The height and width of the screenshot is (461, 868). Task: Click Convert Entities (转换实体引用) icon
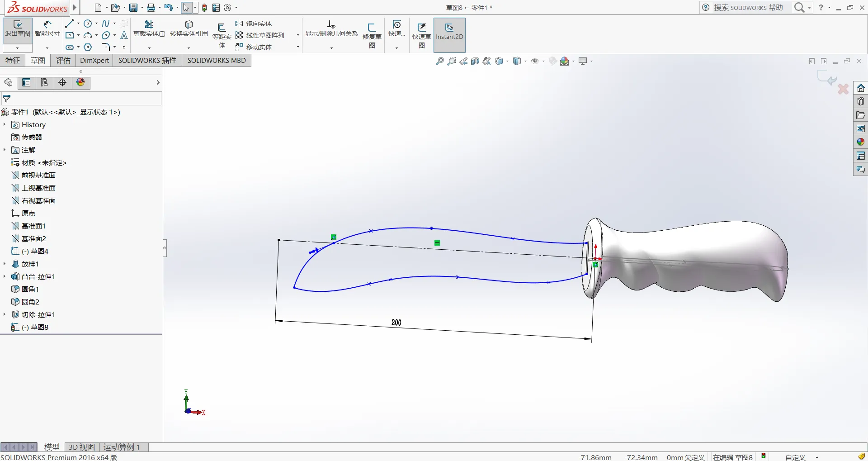pyautogui.click(x=189, y=29)
